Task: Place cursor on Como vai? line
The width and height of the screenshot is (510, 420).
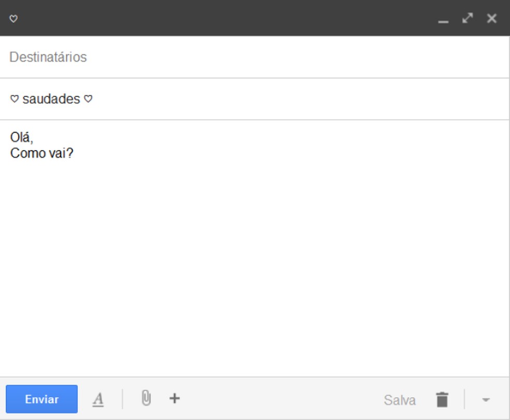Action: point(41,153)
